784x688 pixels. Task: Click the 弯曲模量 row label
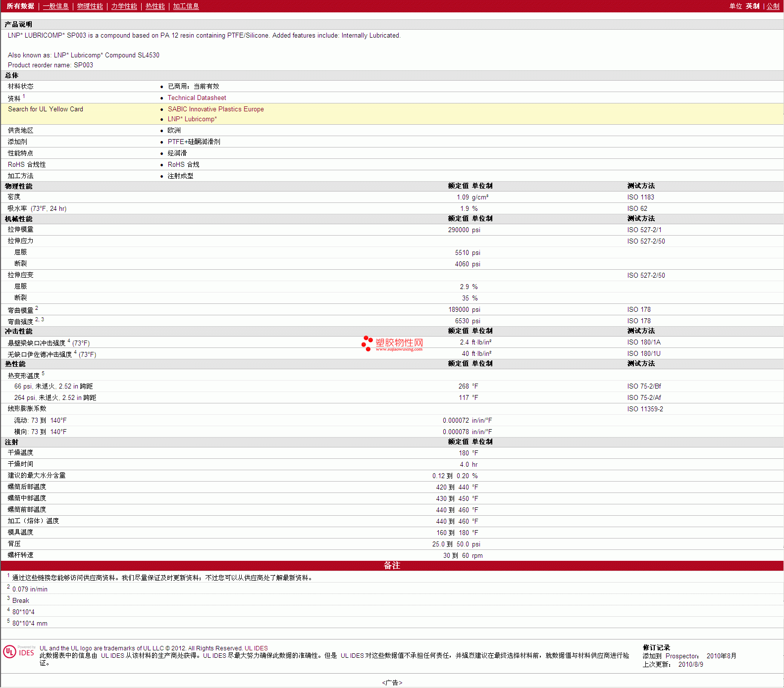point(20,310)
